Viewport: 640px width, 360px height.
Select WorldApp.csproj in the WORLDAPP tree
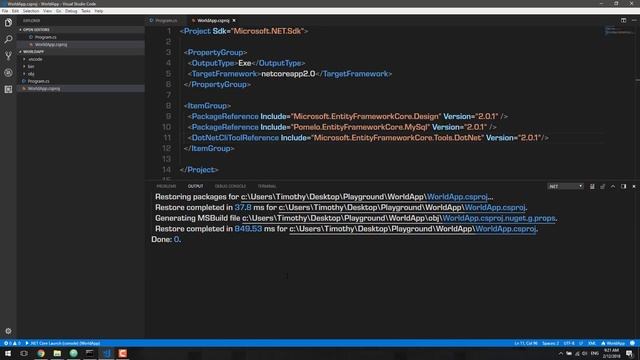44,89
